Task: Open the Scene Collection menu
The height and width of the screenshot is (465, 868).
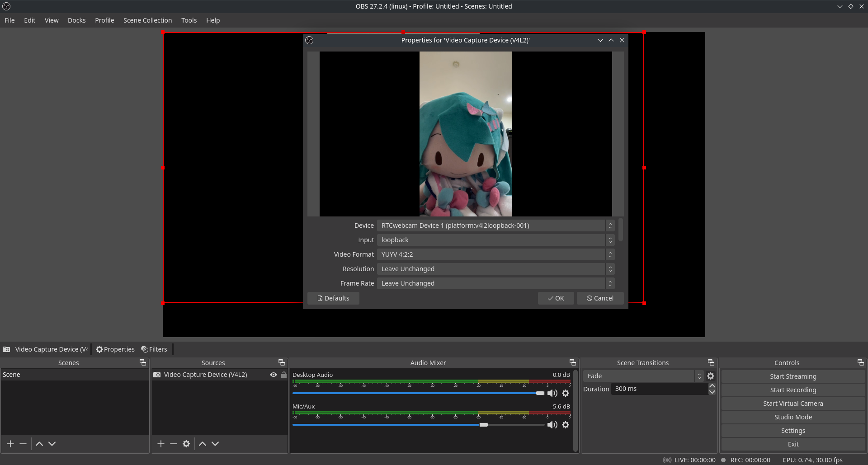Action: click(x=147, y=20)
